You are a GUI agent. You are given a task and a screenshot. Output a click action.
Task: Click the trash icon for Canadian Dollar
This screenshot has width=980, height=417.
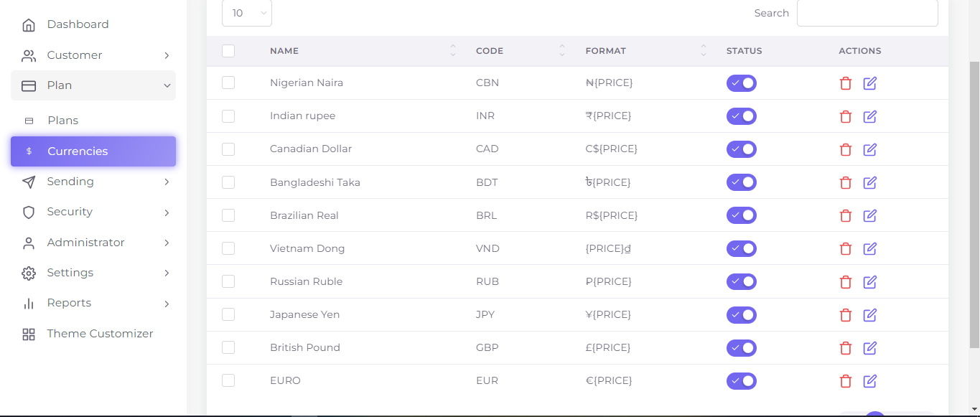pos(846,149)
